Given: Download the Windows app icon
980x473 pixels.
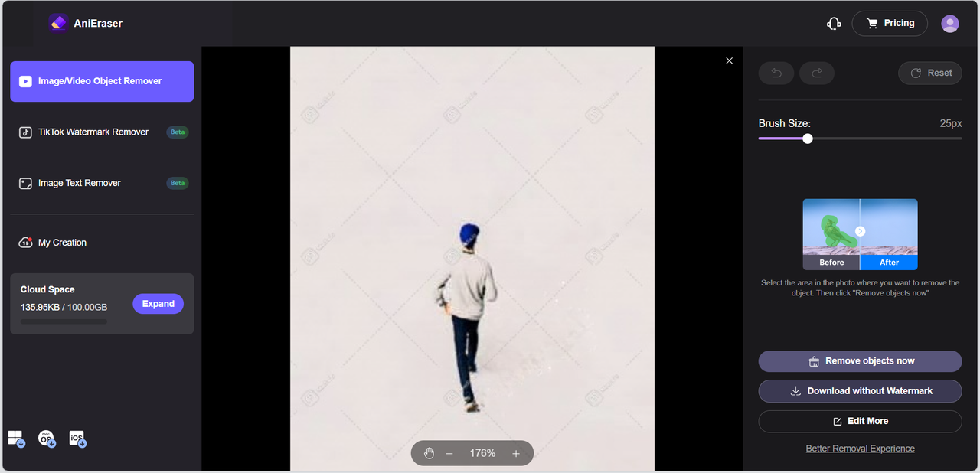Looking at the screenshot, I should click(x=16, y=439).
